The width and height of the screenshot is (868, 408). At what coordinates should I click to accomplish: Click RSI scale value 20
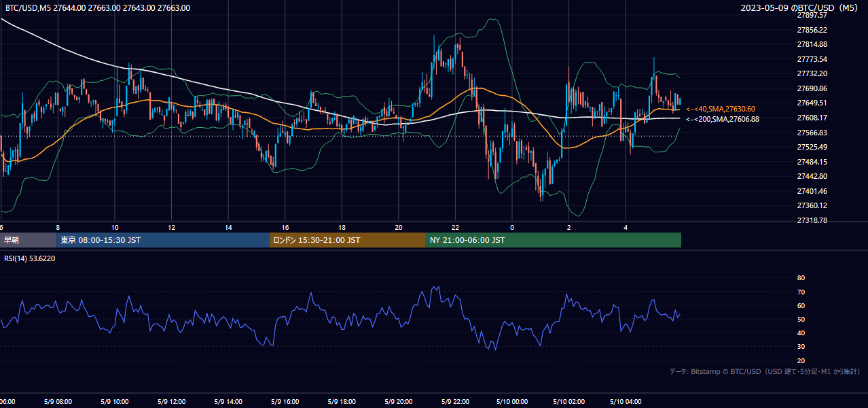(x=801, y=360)
